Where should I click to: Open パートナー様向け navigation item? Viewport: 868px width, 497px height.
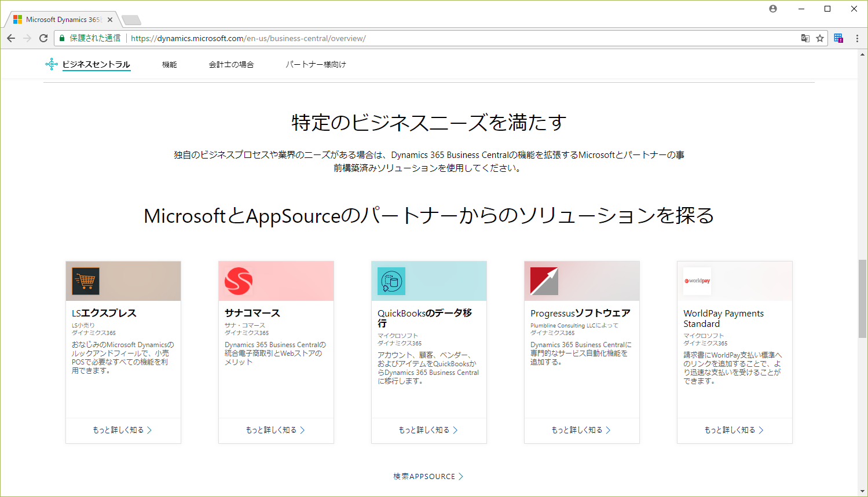[316, 64]
